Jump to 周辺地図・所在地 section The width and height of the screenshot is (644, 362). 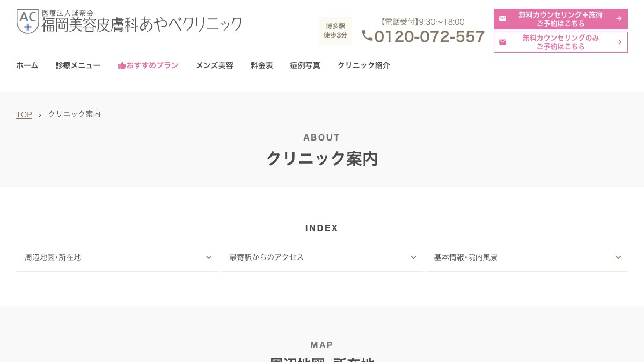pyautogui.click(x=116, y=257)
